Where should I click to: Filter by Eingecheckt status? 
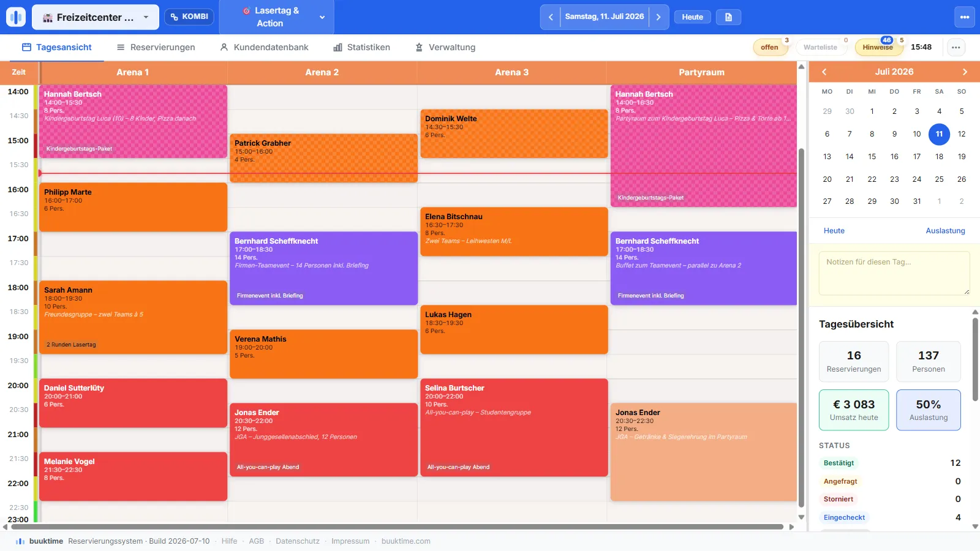pyautogui.click(x=844, y=517)
